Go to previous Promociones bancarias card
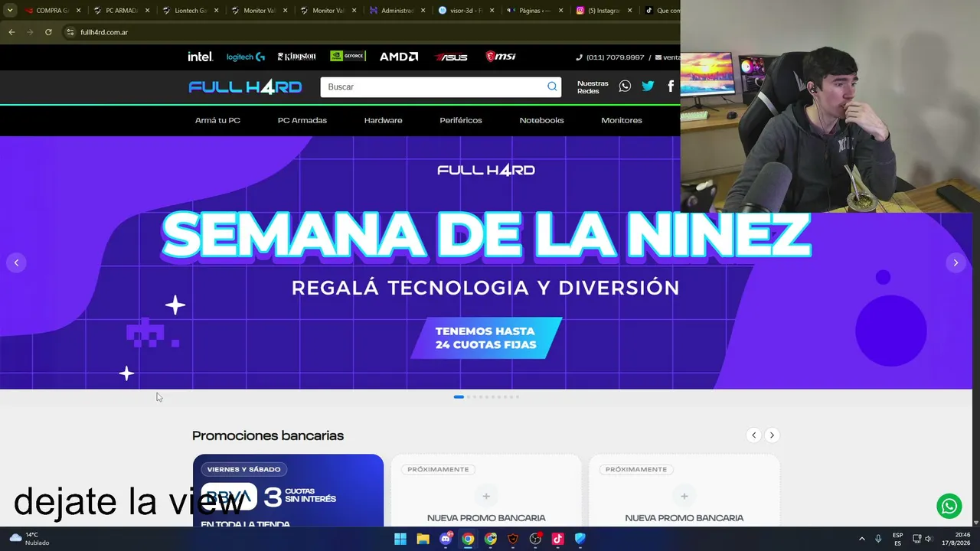This screenshot has height=551, width=980. (x=753, y=435)
